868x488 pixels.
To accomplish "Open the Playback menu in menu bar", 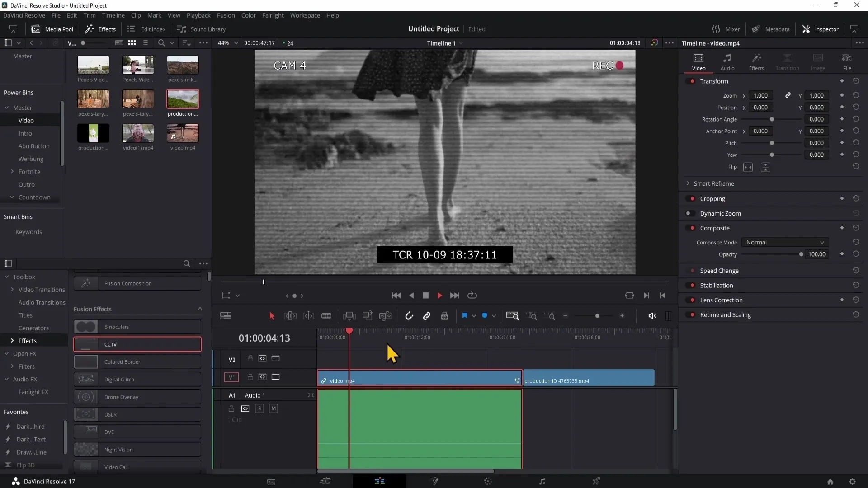I will point(199,15).
